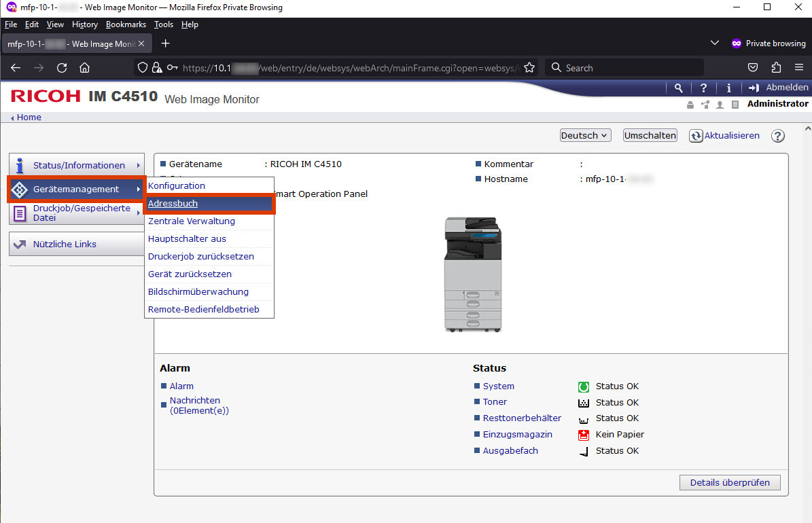This screenshot has height=523, width=812.
Task: Open the Firefox hamburger application menu
Action: coord(799,68)
